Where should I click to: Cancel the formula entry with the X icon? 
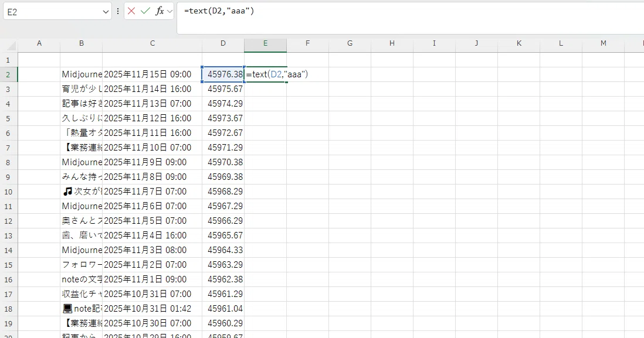tap(131, 11)
